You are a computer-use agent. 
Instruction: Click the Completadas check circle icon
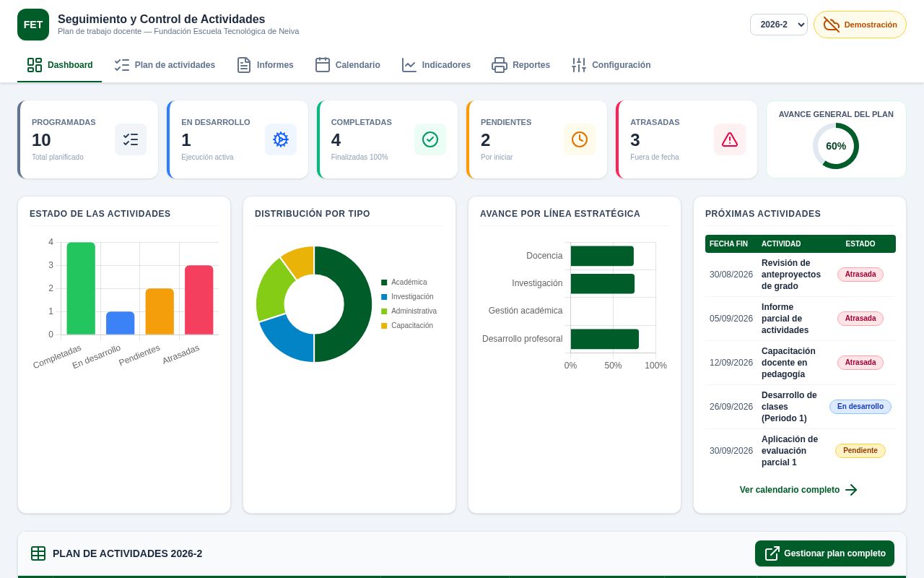point(430,139)
